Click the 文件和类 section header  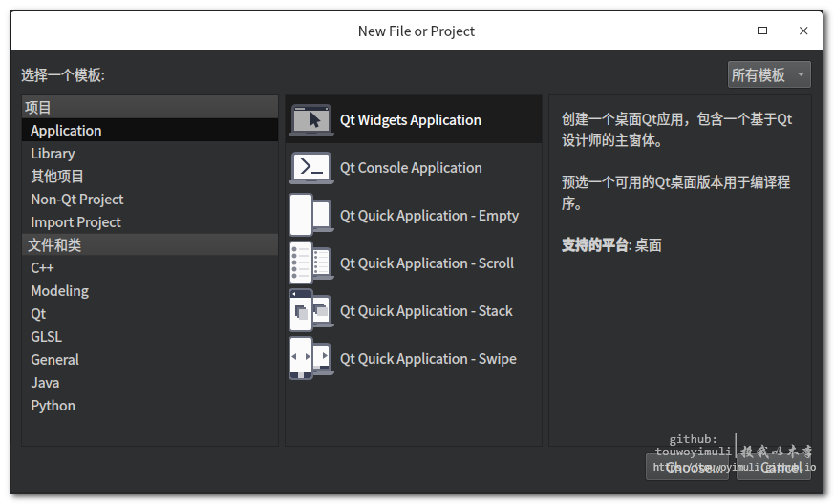tap(150, 244)
